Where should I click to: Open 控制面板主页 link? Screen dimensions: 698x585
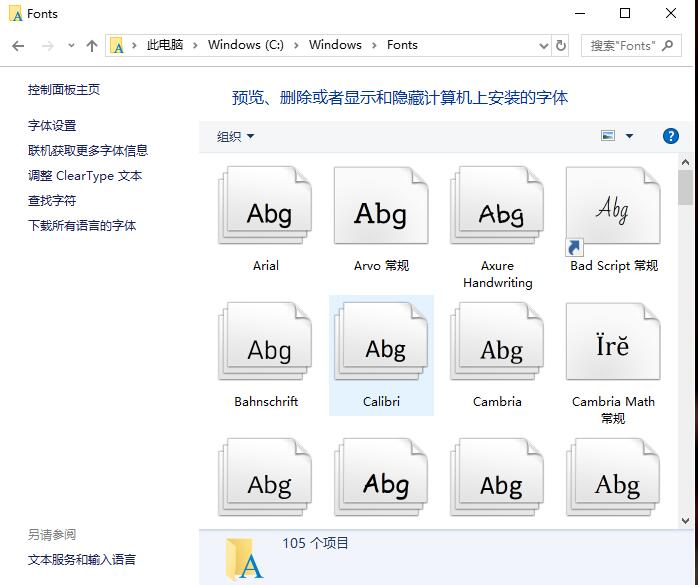click(x=64, y=89)
